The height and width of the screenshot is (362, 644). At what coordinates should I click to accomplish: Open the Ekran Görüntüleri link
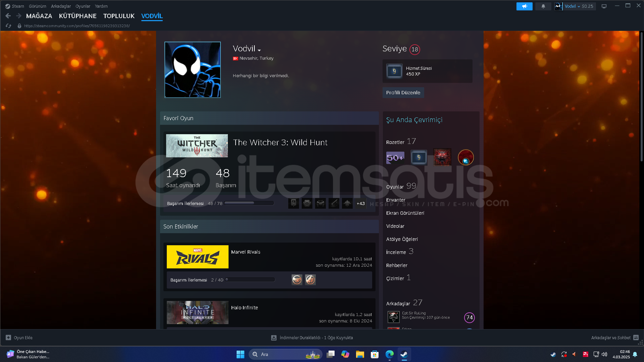[x=405, y=213]
